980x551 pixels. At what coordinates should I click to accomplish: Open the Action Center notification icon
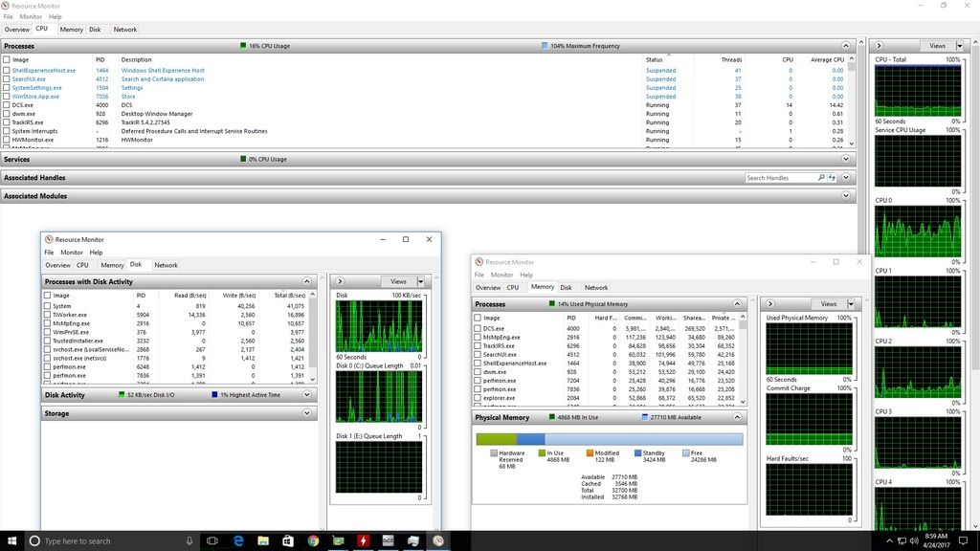pyautogui.click(x=962, y=540)
